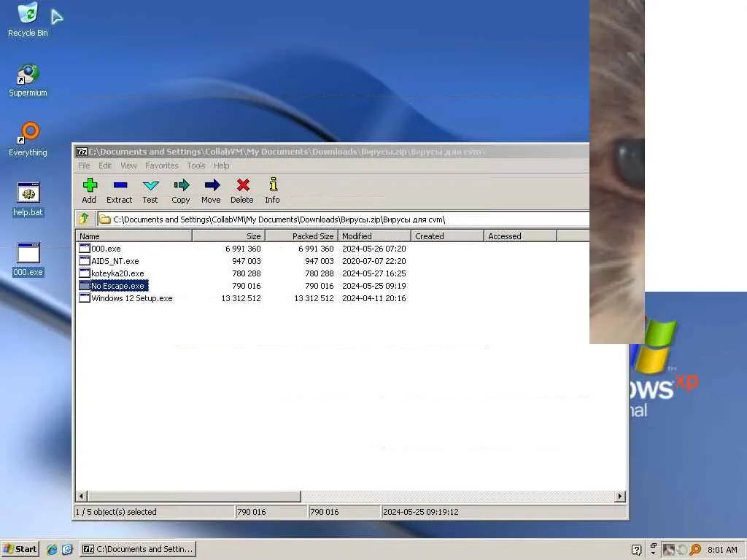Click modified date 2020-07-07 22:20

click(x=374, y=261)
